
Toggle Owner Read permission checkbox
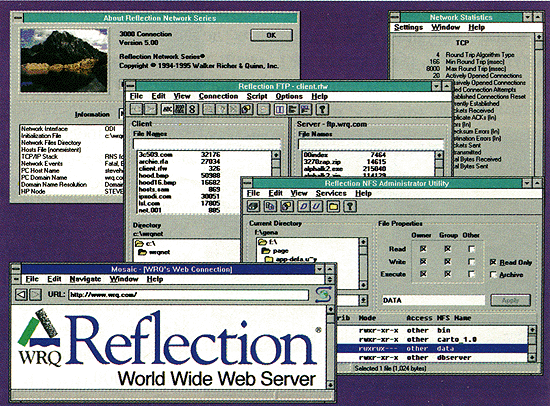point(423,249)
